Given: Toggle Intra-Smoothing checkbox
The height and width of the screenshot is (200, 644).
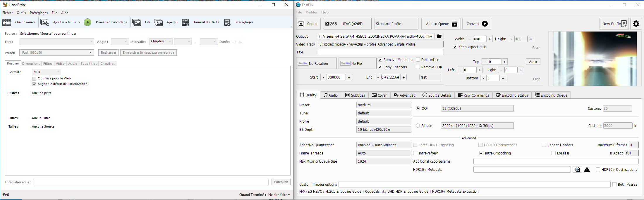Looking at the screenshot, I should point(481,153).
